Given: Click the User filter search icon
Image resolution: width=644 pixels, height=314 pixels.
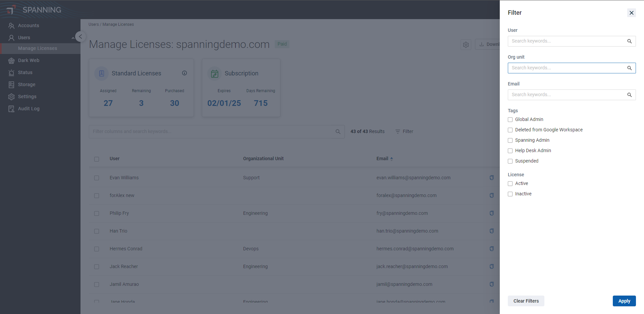Looking at the screenshot, I should tap(630, 41).
